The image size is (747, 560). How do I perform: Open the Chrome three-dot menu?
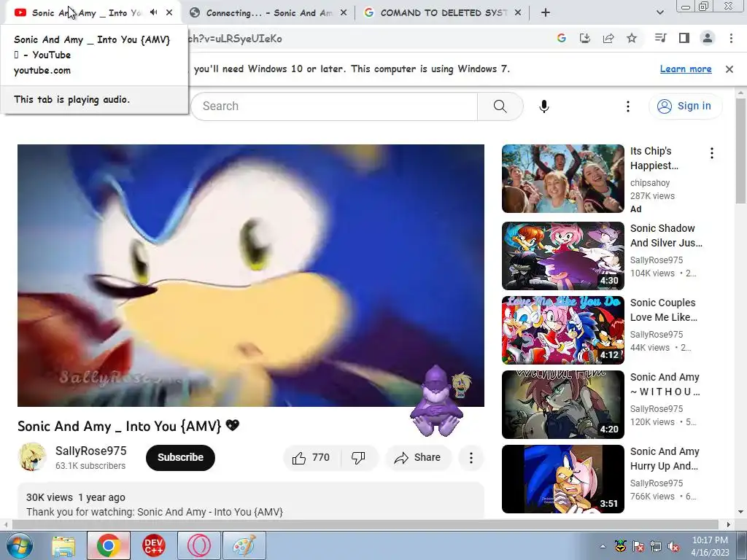[731, 38]
